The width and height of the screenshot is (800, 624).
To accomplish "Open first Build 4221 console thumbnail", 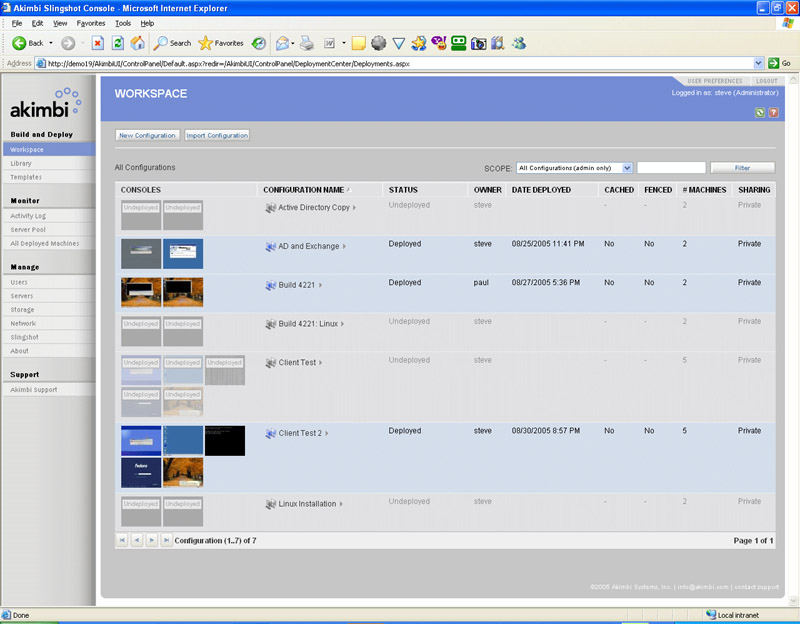I will coord(141,292).
